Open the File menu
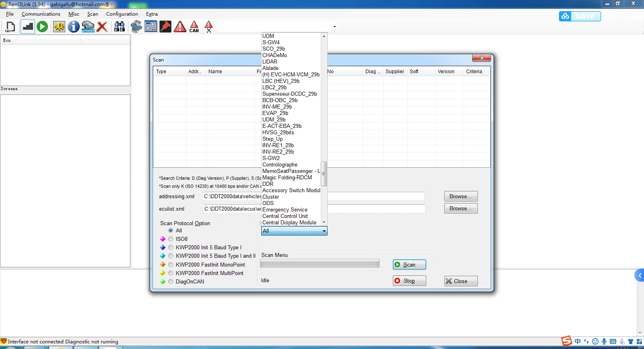The image size is (644, 349). pos(10,14)
